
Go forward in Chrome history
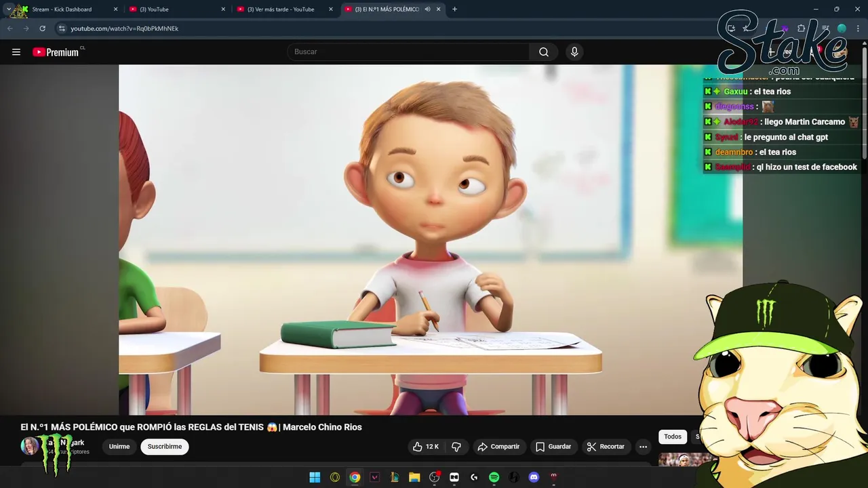pyautogui.click(x=26, y=28)
